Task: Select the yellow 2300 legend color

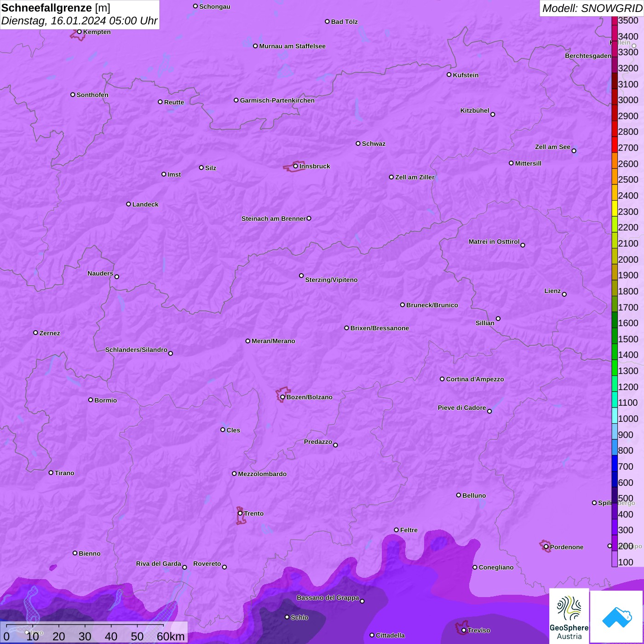Action: click(x=615, y=208)
